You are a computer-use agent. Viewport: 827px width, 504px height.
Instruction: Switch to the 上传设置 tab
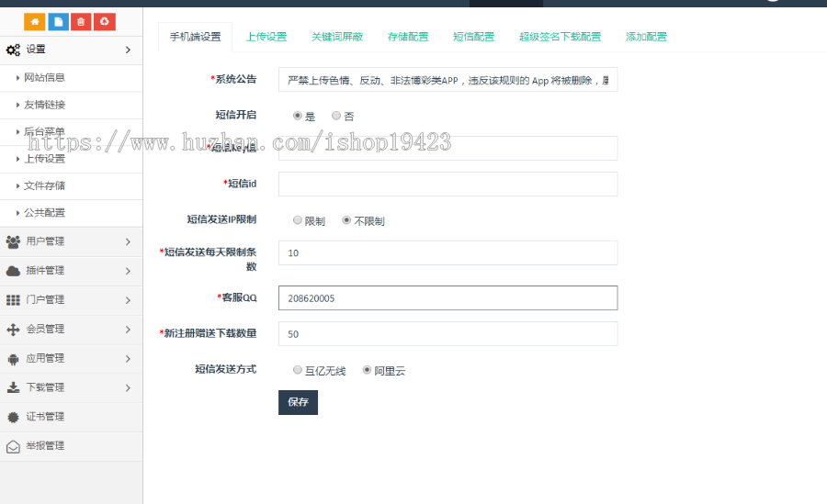click(266, 37)
